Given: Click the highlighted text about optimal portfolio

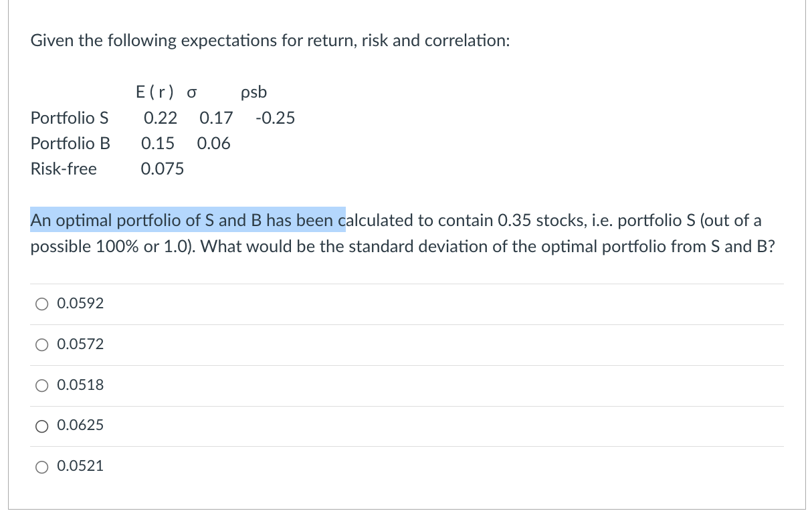Looking at the screenshot, I should coord(187,220).
